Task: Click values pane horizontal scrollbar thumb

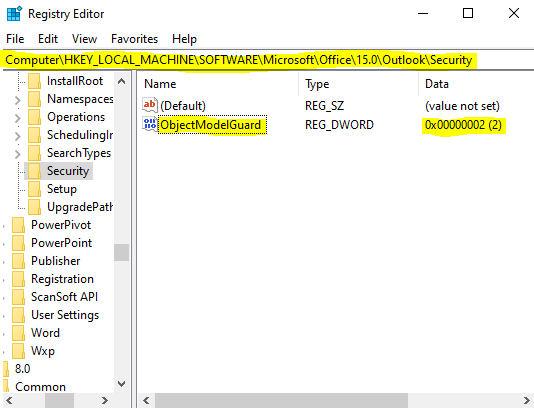Action: 281,400
